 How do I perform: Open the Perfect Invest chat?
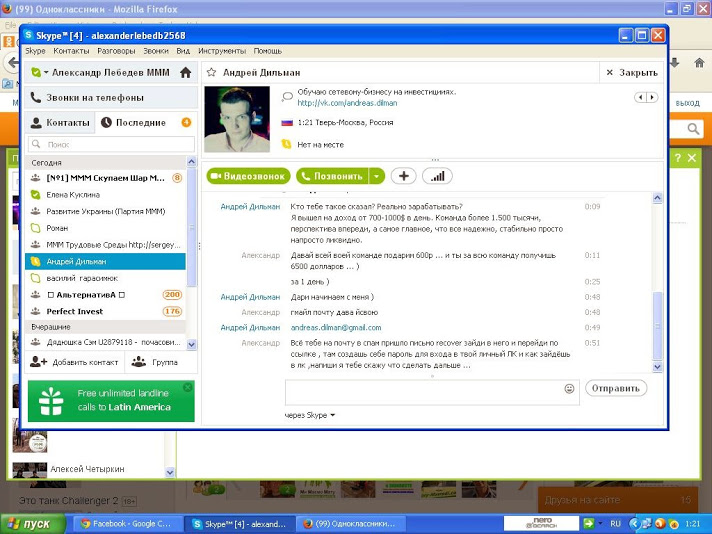(x=105, y=312)
